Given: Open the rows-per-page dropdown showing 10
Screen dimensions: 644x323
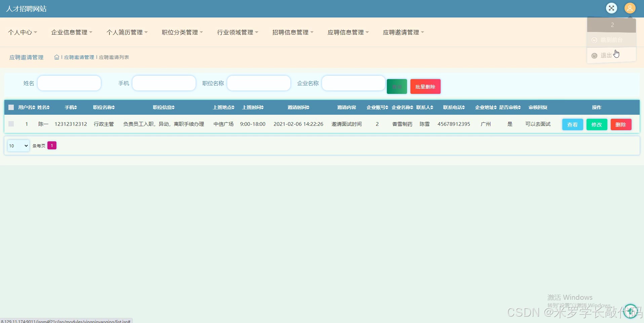Looking at the screenshot, I should pos(18,146).
